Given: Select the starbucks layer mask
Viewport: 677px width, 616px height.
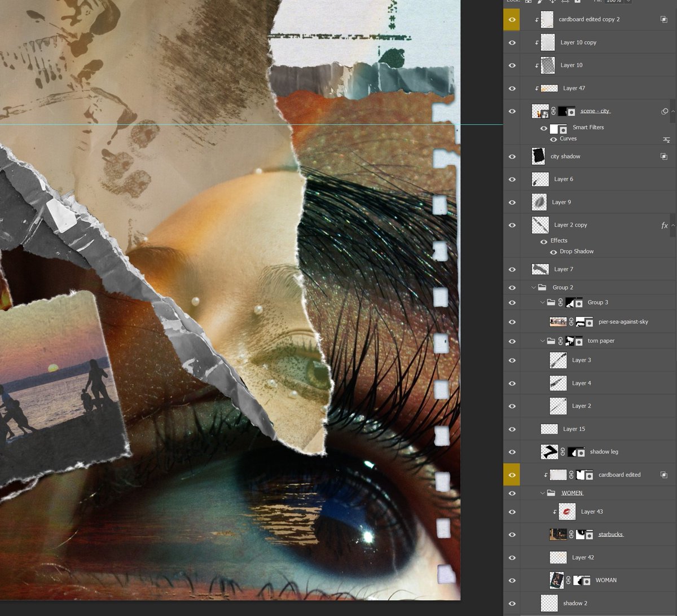Looking at the screenshot, I should [x=584, y=534].
